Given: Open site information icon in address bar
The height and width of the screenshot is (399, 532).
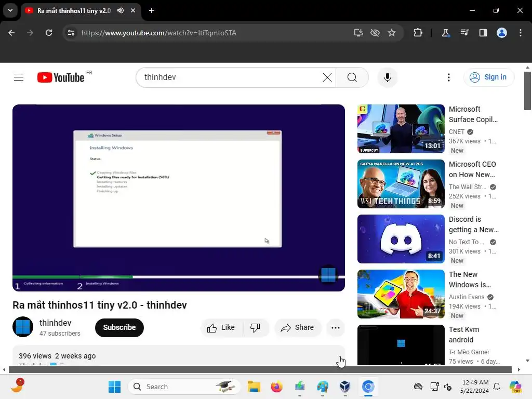Looking at the screenshot, I should point(71,33).
